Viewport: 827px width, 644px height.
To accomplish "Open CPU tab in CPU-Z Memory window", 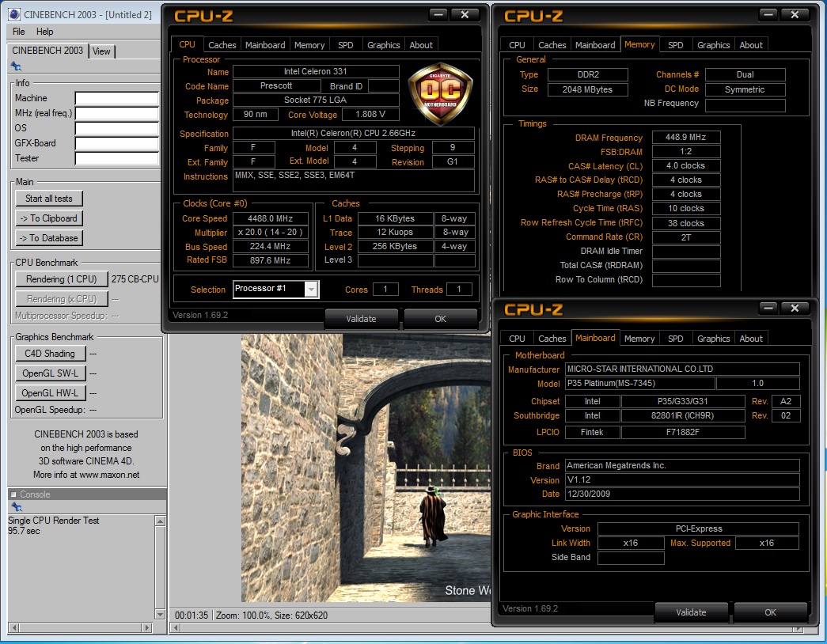I will [x=517, y=45].
